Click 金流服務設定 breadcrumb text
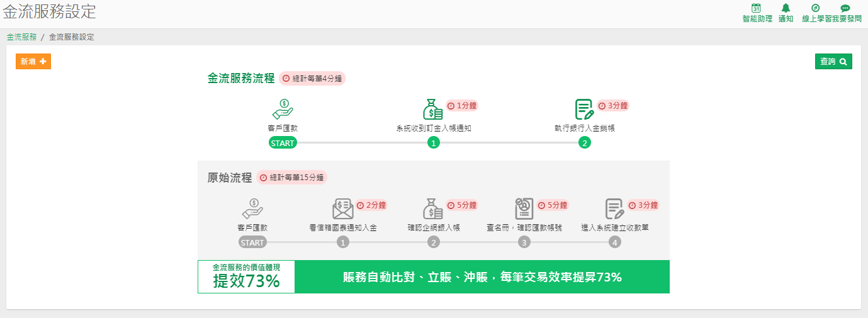Viewport: 868px width, 318px height. coord(71,37)
